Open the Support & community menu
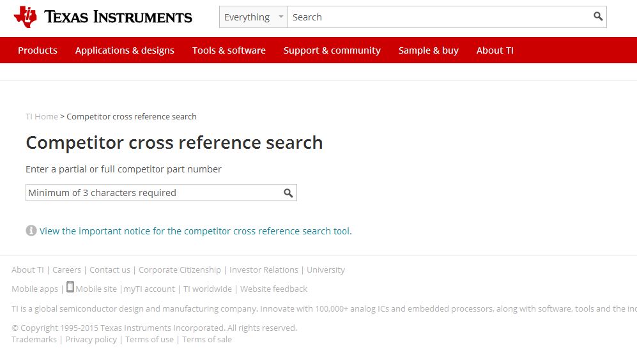The width and height of the screenshot is (637, 364). (332, 50)
